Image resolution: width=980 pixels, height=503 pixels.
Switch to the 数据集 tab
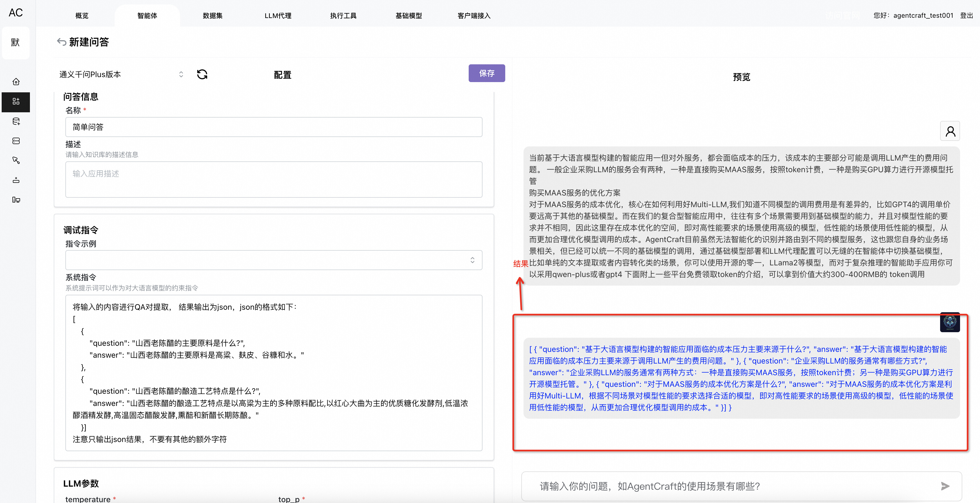212,16
